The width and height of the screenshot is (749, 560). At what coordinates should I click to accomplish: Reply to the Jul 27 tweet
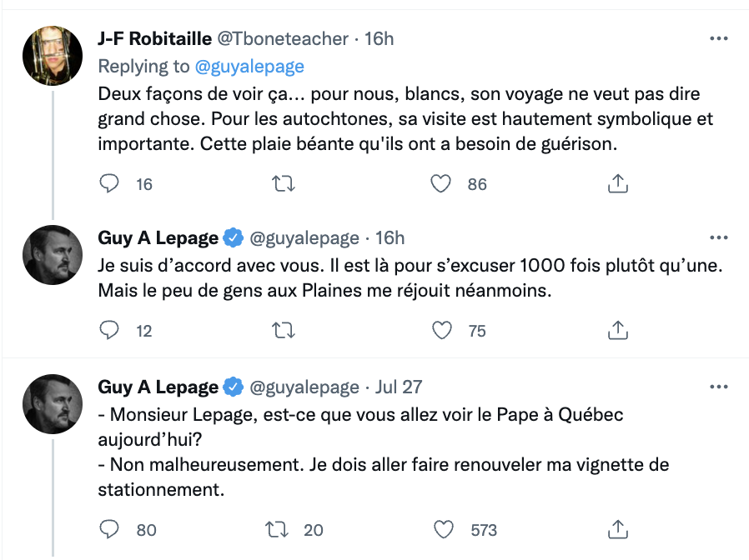pos(109,529)
